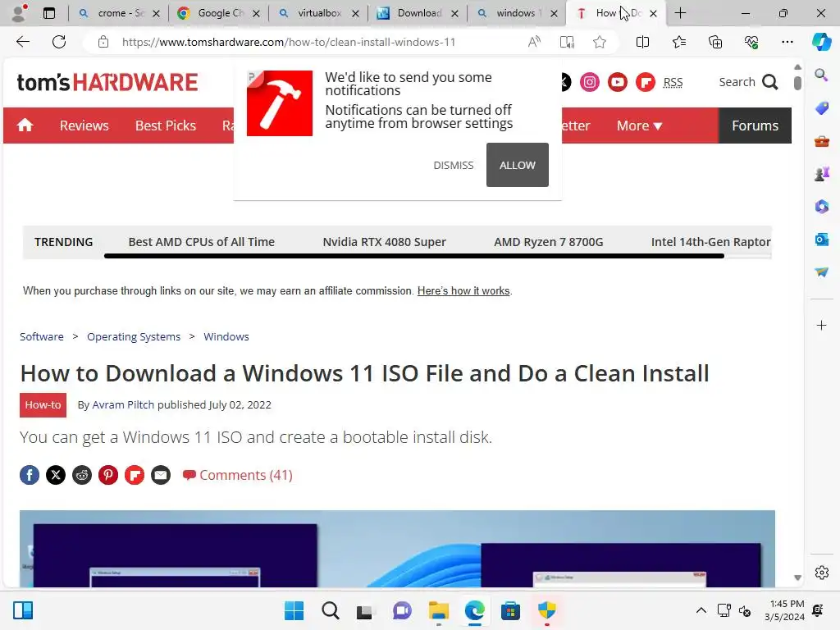Open the split screen icon
This screenshot has width=840, height=630.
pyautogui.click(x=642, y=42)
